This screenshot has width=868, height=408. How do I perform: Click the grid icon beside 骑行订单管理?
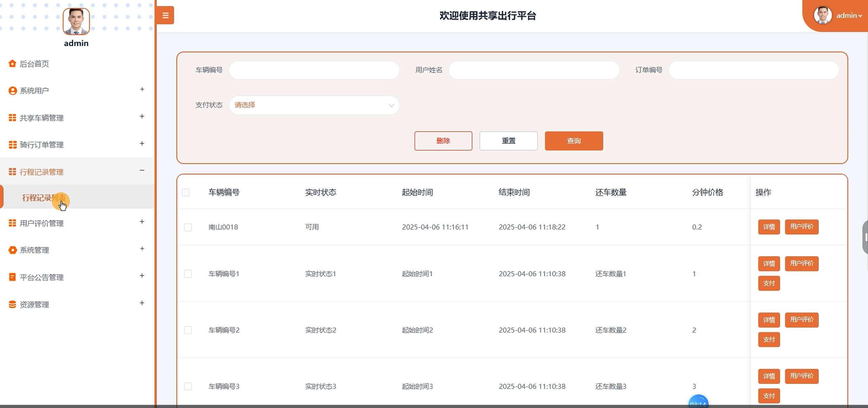point(12,145)
